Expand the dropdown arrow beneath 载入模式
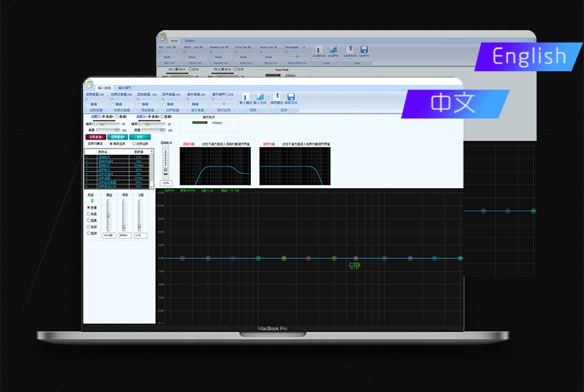 (245, 107)
